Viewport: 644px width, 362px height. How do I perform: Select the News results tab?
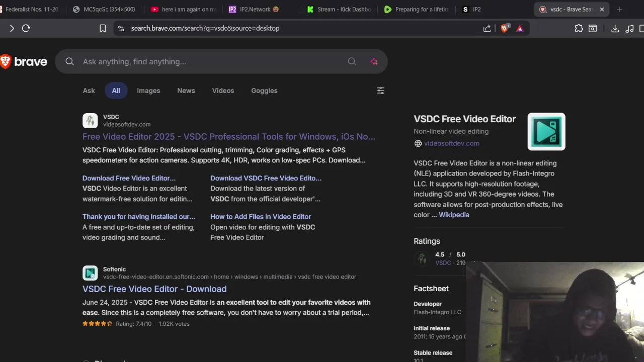(186, 90)
